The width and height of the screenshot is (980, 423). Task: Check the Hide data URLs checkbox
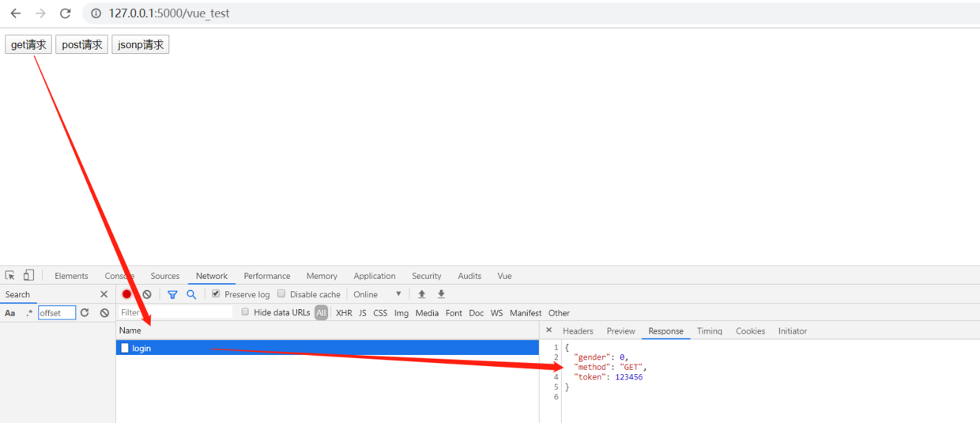pyautogui.click(x=246, y=312)
